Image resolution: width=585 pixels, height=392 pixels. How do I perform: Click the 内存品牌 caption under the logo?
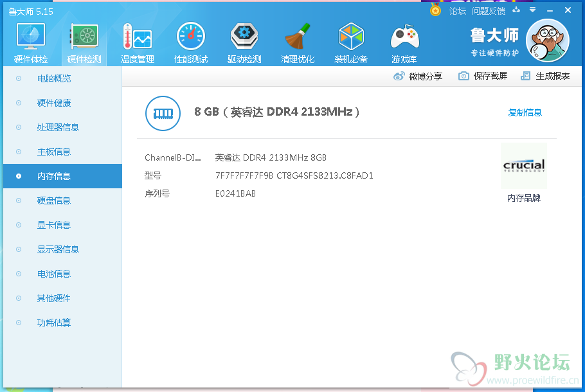[x=524, y=198]
